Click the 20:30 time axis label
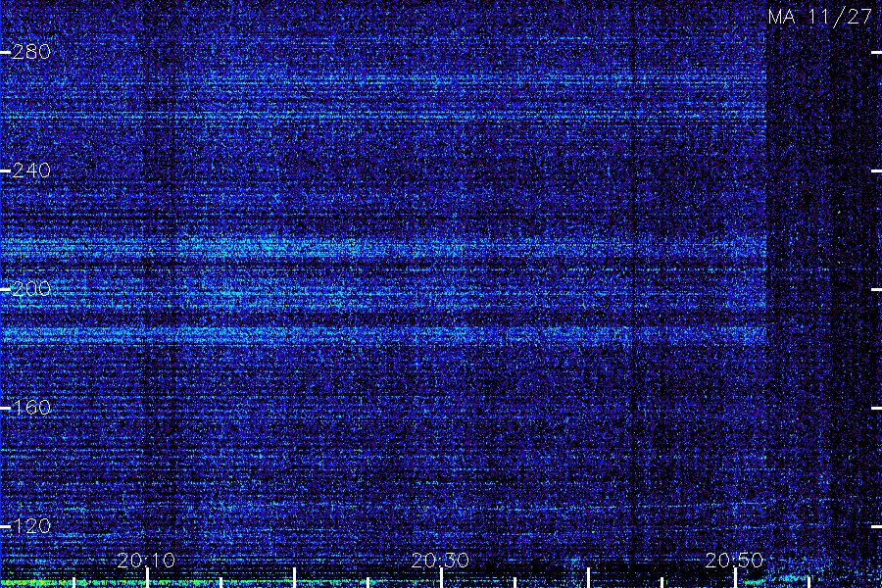Viewport: 882px width, 588px height. click(440, 561)
